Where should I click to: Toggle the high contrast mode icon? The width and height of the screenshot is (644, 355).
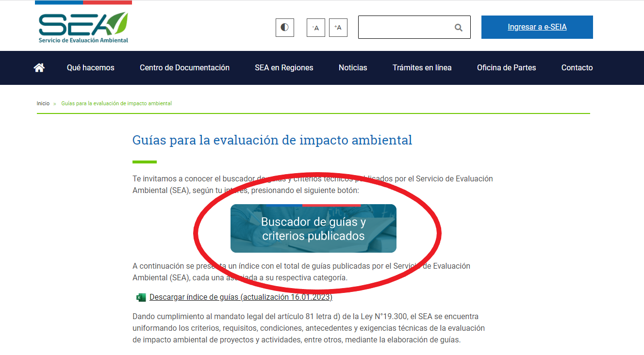click(x=285, y=28)
